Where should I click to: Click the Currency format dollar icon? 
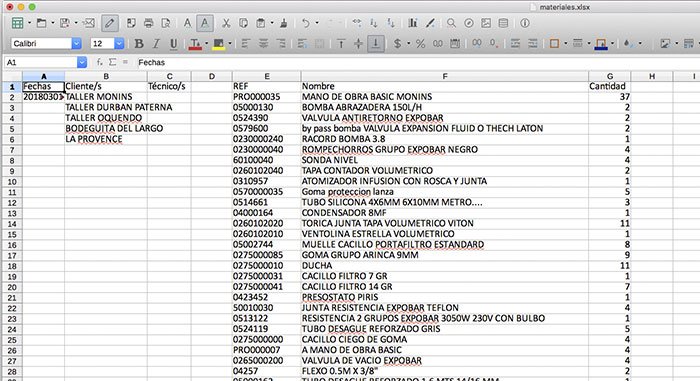pyautogui.click(x=397, y=44)
